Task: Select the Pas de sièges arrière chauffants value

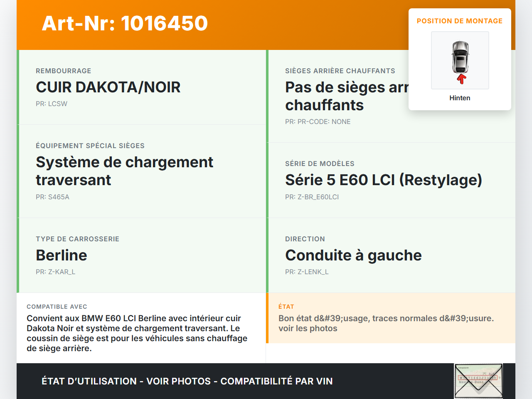Action: tap(347, 96)
